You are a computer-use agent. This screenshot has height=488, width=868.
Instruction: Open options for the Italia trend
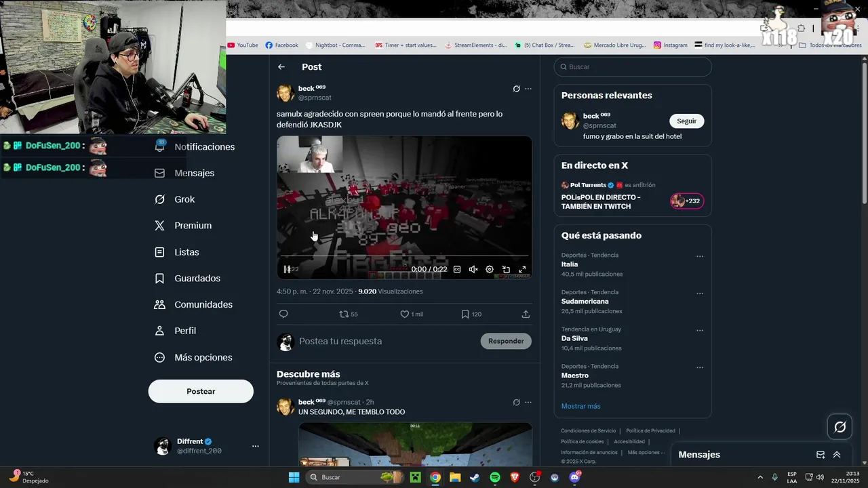click(700, 256)
